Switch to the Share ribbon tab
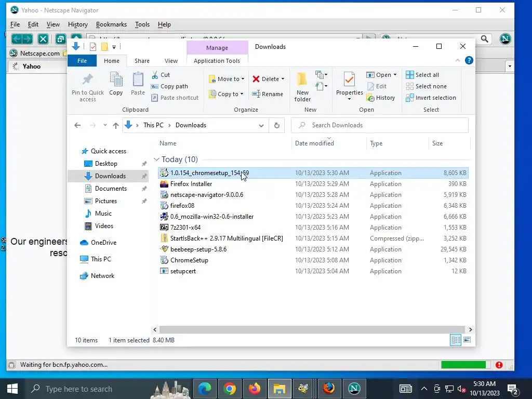Image resolution: width=532 pixels, height=399 pixels. 142,61
